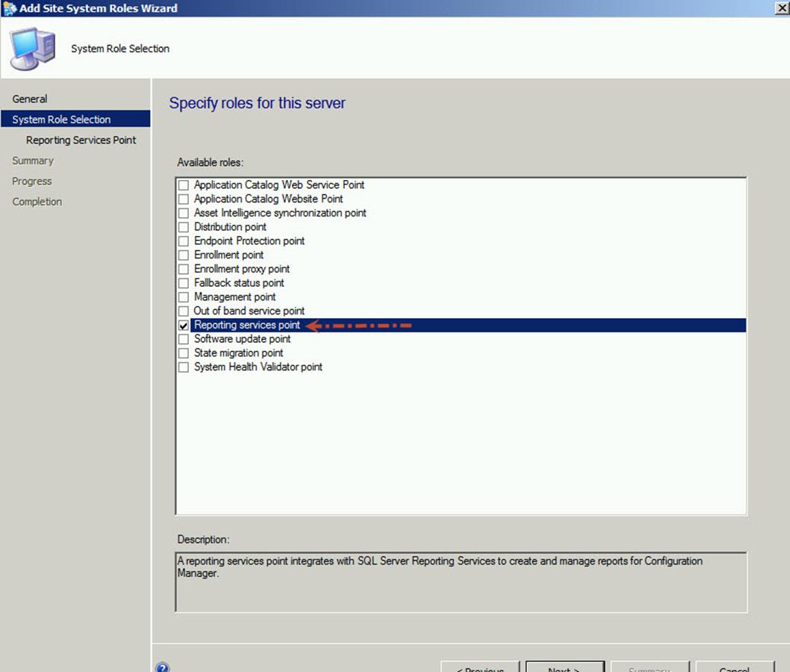Select the Enrollment proxy point row
Screen dimensions: 790x672
coord(242,269)
